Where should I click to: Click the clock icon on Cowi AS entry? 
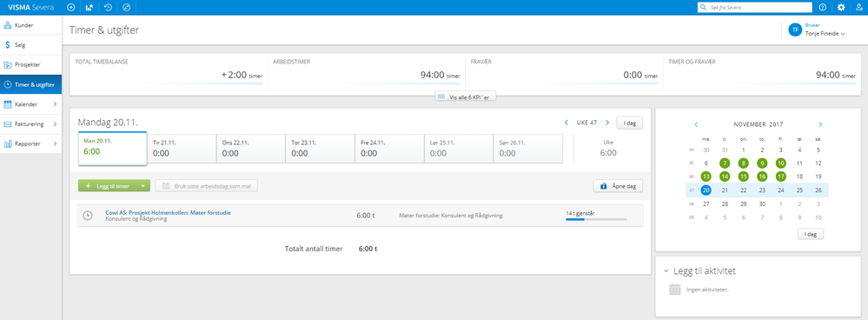[x=88, y=216]
